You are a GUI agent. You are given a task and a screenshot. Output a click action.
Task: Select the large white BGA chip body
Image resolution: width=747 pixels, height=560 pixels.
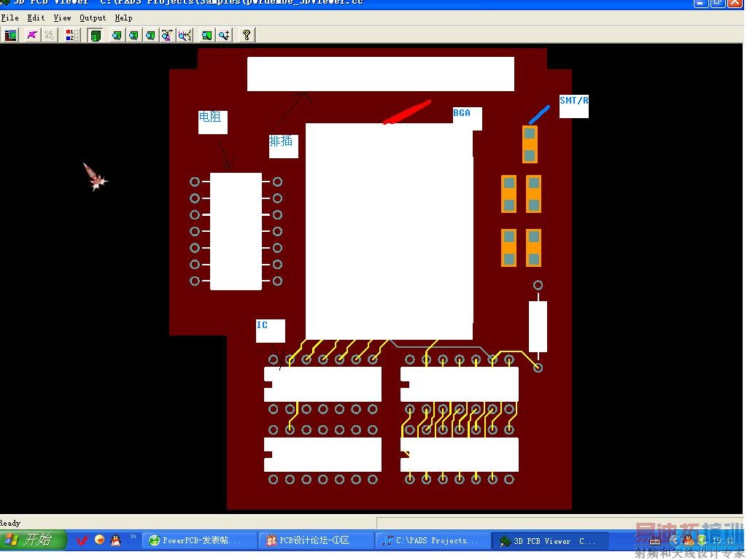[x=390, y=231]
